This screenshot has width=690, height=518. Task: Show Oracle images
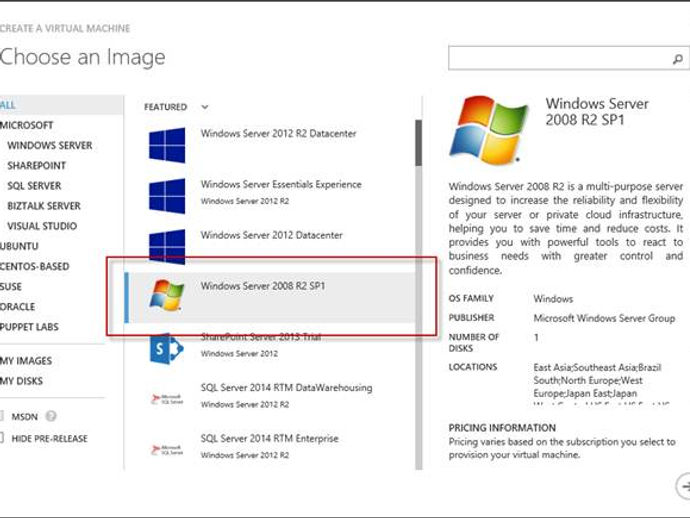pyautogui.click(x=18, y=307)
